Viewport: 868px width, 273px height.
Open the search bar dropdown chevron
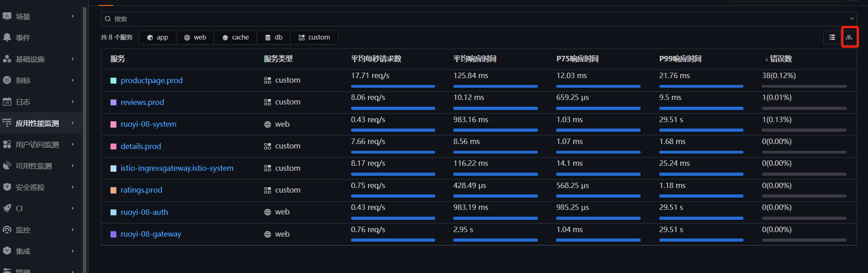pyautogui.click(x=852, y=19)
